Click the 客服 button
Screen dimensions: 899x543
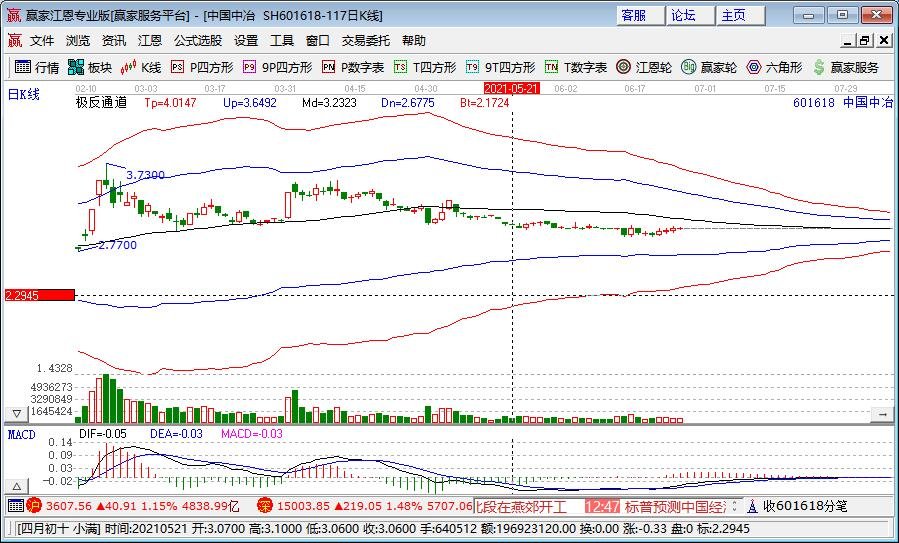point(641,15)
